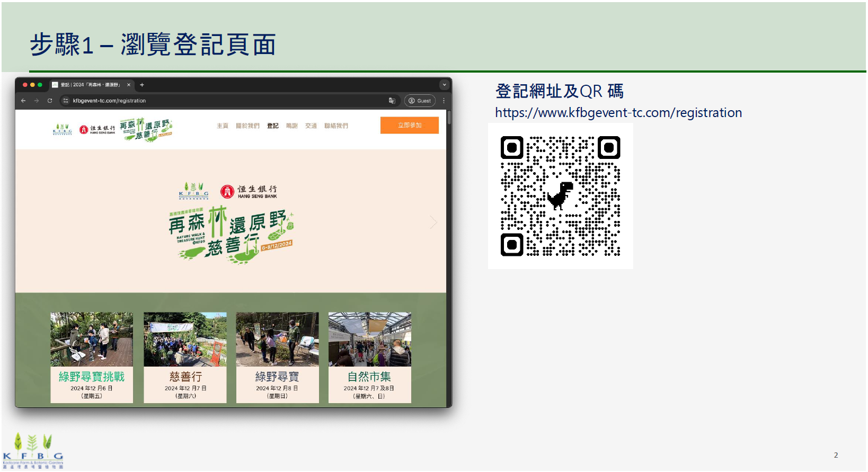Open the tab search dropdown arrow
This screenshot has height=472, width=868.
pyautogui.click(x=444, y=85)
